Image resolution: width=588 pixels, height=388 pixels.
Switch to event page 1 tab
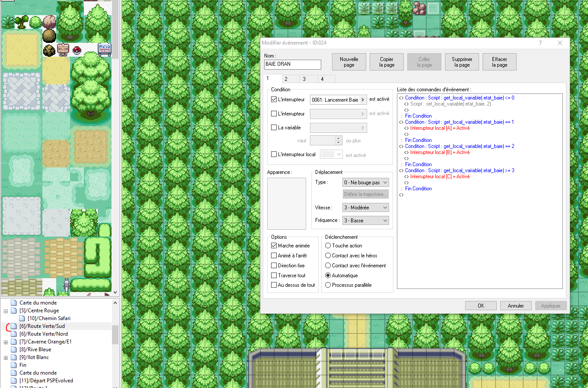tap(273, 78)
